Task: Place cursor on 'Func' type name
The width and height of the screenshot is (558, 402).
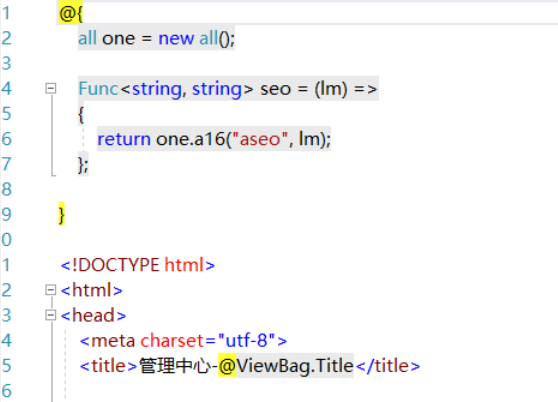Action: (x=99, y=89)
